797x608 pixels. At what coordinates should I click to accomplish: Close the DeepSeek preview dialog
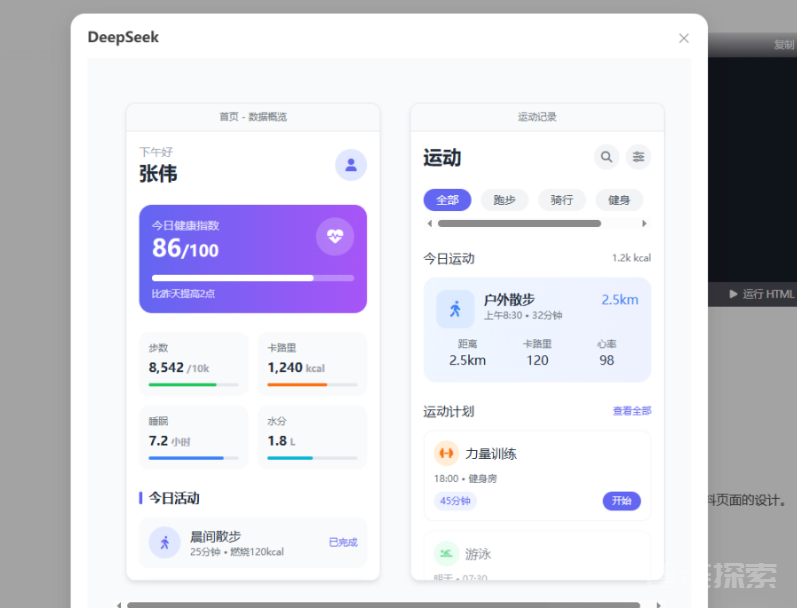[684, 38]
